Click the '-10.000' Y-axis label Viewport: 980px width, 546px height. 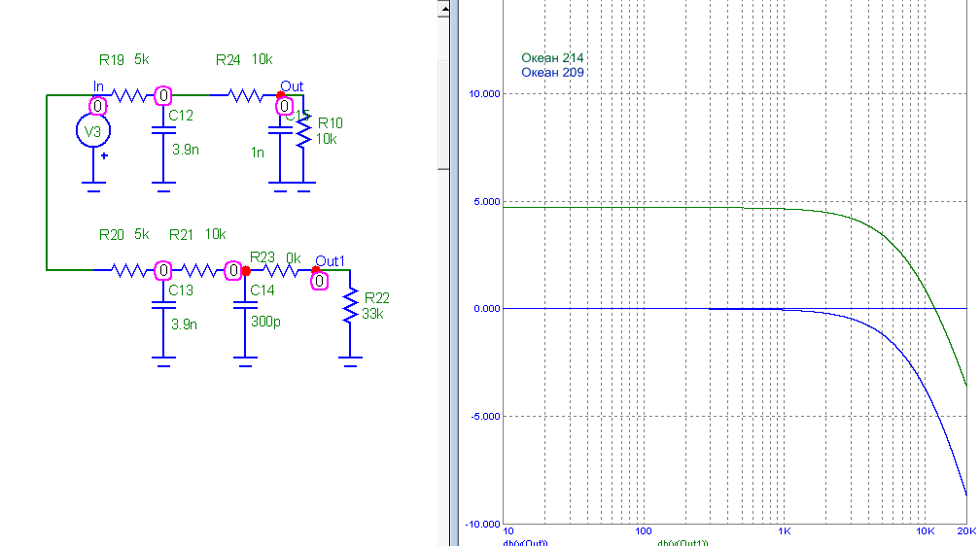coord(483,524)
